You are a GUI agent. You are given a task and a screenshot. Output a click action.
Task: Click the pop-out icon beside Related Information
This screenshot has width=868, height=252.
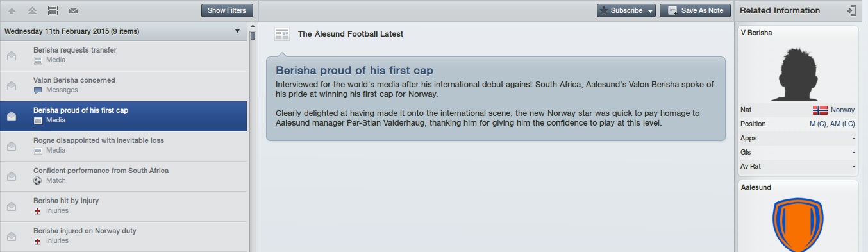851,10
